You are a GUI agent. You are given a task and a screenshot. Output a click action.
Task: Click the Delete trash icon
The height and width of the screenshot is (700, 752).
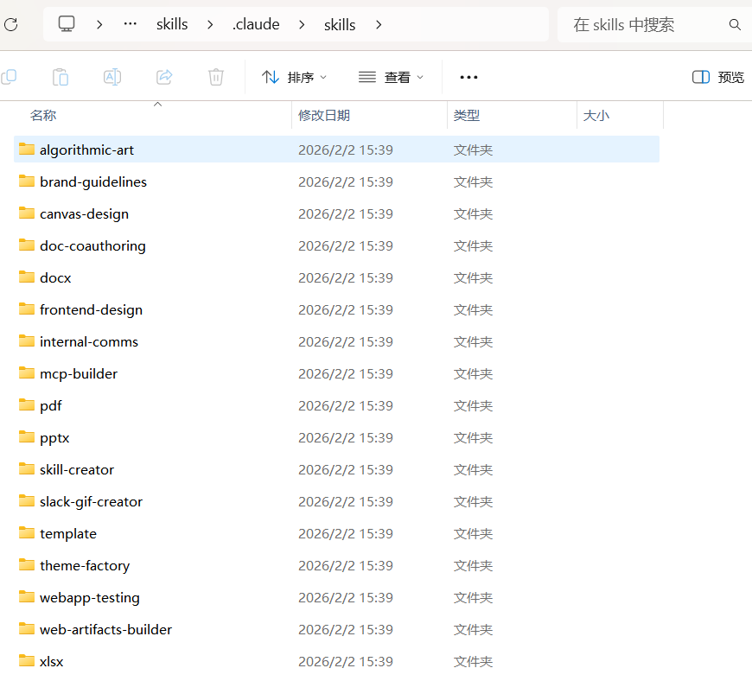(216, 77)
